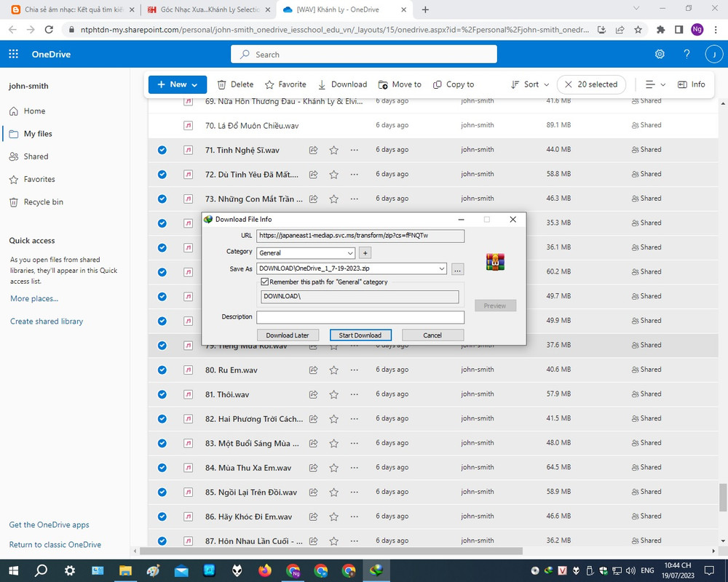Open the Category General combo box

click(306, 253)
